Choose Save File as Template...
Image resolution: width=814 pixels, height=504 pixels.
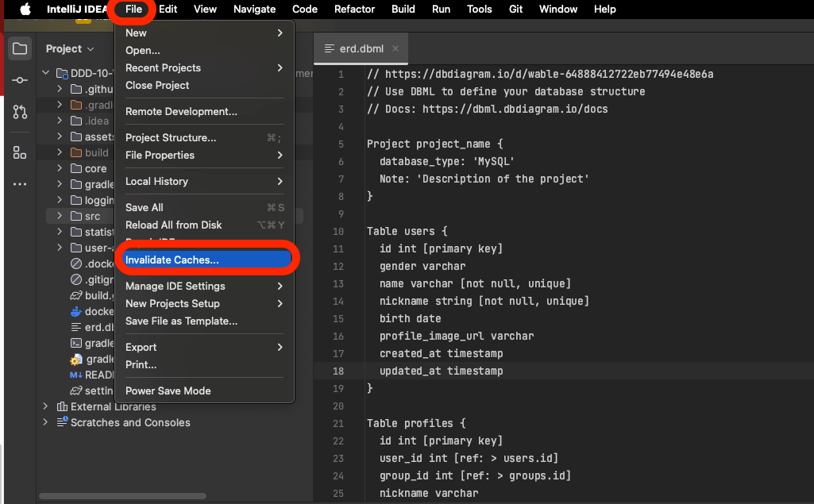pyautogui.click(x=205, y=321)
